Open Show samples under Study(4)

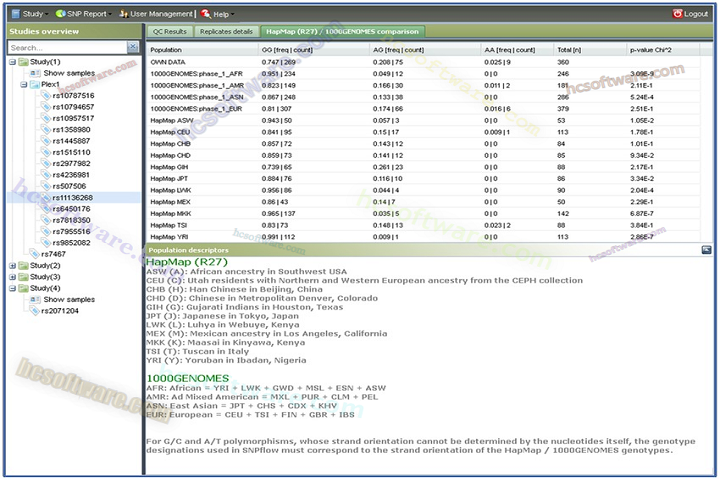pos(69,299)
